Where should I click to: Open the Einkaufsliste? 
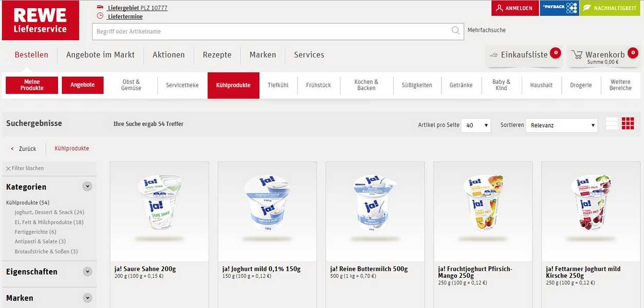click(x=524, y=55)
